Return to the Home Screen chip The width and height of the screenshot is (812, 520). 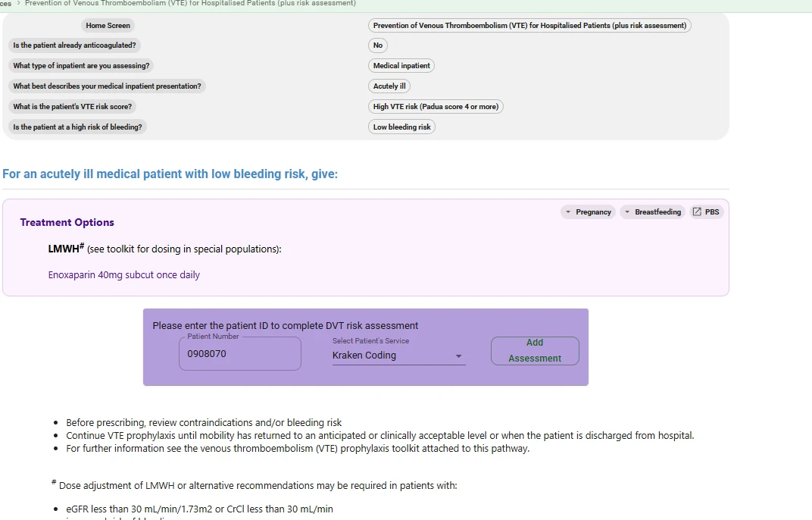108,26
